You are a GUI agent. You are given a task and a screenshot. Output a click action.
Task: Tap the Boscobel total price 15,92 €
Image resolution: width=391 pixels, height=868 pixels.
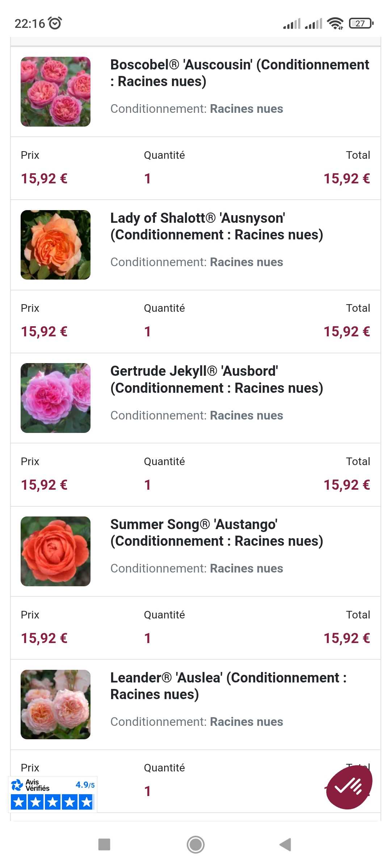coord(346,179)
